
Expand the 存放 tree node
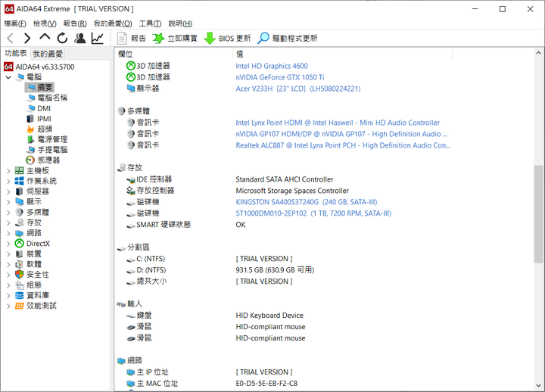(x=8, y=222)
